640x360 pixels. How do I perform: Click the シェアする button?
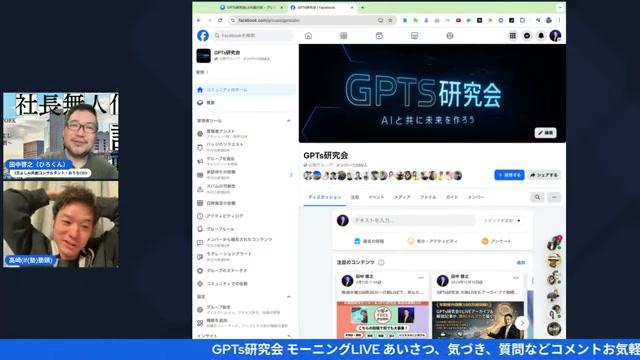pyautogui.click(x=544, y=175)
